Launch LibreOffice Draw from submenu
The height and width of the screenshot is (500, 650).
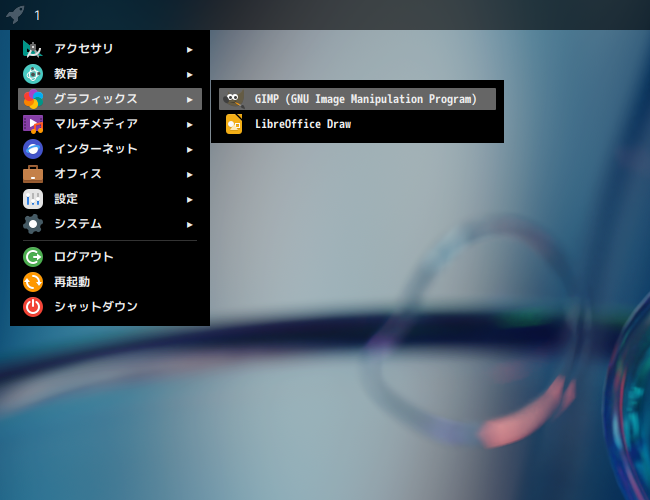(357, 124)
